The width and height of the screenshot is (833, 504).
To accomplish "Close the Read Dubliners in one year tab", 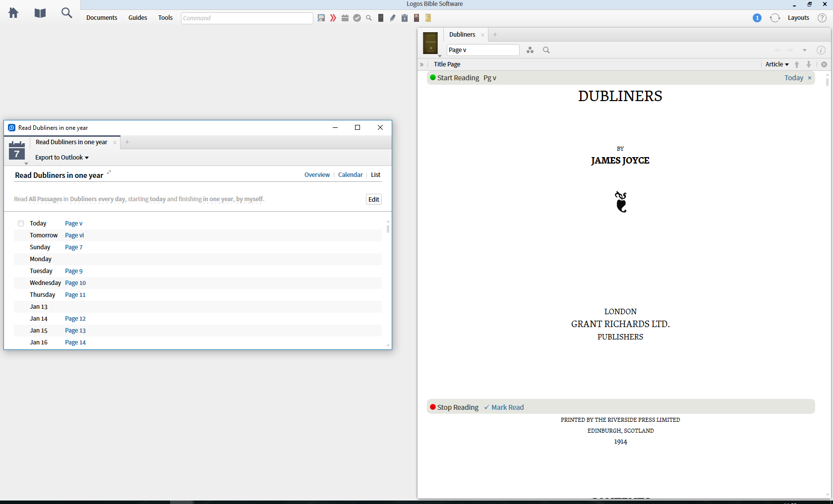I will click(x=115, y=142).
